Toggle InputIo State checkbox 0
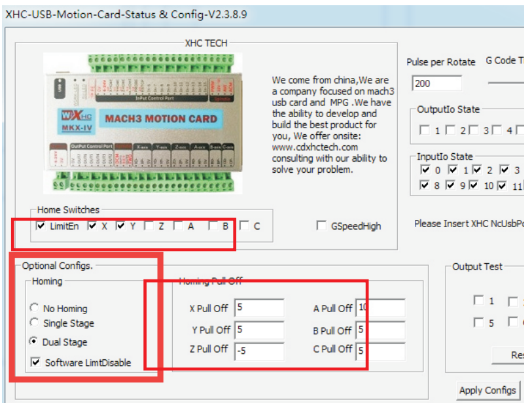Image resolution: width=532 pixels, height=409 pixels. tap(425, 170)
